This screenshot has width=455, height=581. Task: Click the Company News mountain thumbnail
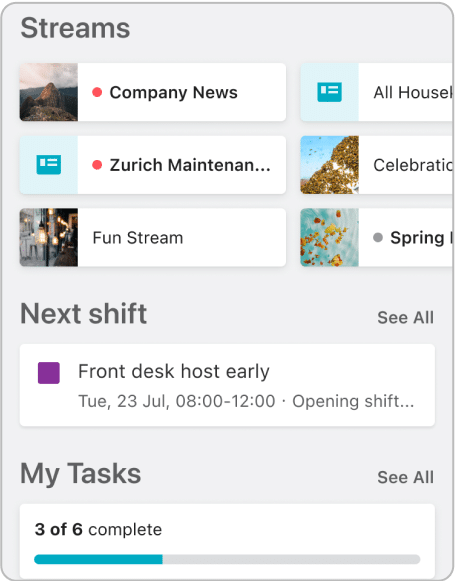click(49, 92)
